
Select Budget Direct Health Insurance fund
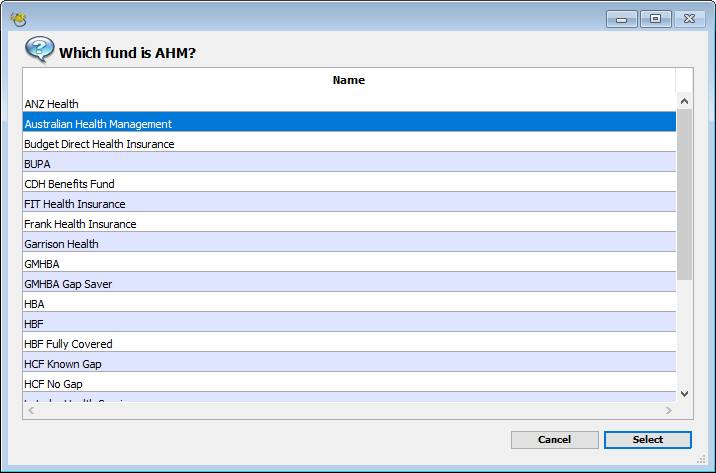click(99, 144)
